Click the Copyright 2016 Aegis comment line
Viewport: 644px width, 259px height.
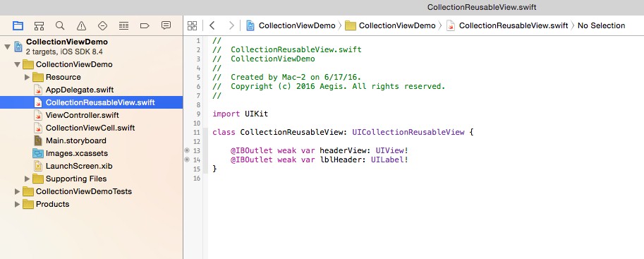329,86
